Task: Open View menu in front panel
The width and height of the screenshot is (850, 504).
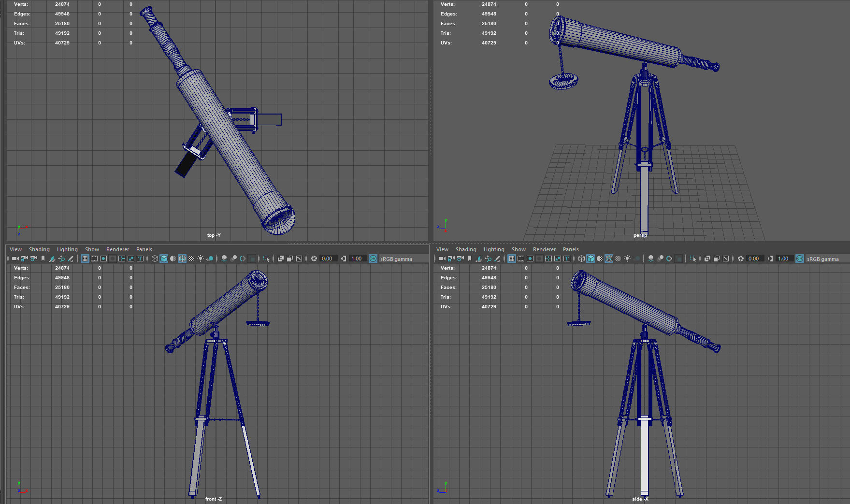Action: 16,249
